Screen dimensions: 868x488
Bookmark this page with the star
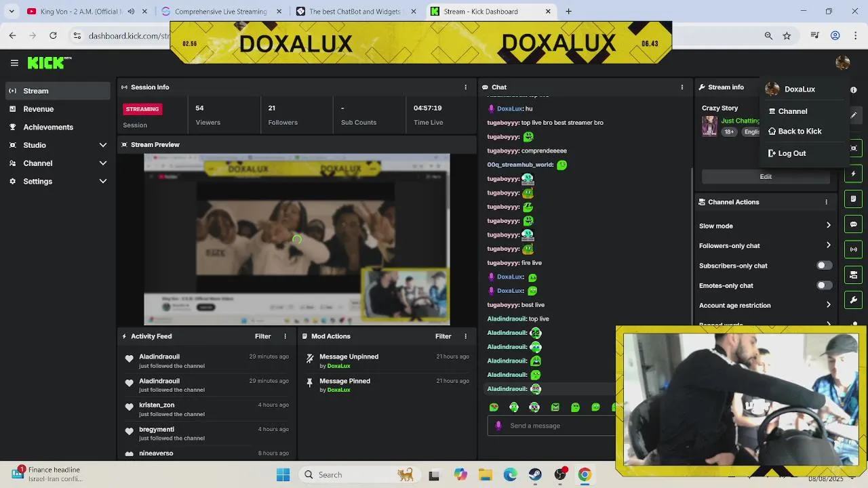[x=787, y=36]
